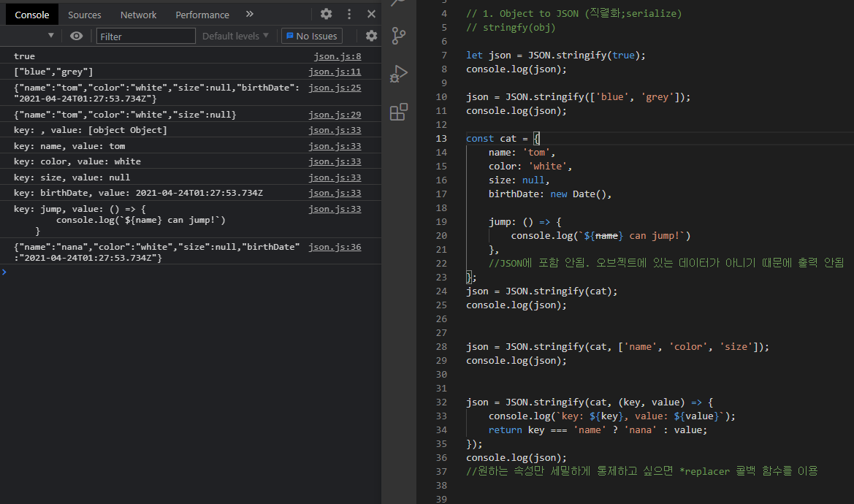
Task: Select the Console tab
Action: (31, 14)
